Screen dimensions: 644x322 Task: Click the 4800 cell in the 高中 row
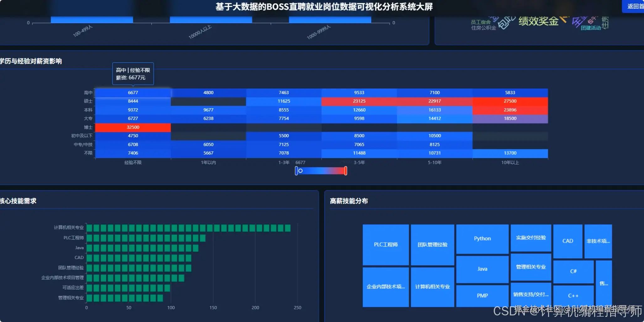(x=209, y=93)
